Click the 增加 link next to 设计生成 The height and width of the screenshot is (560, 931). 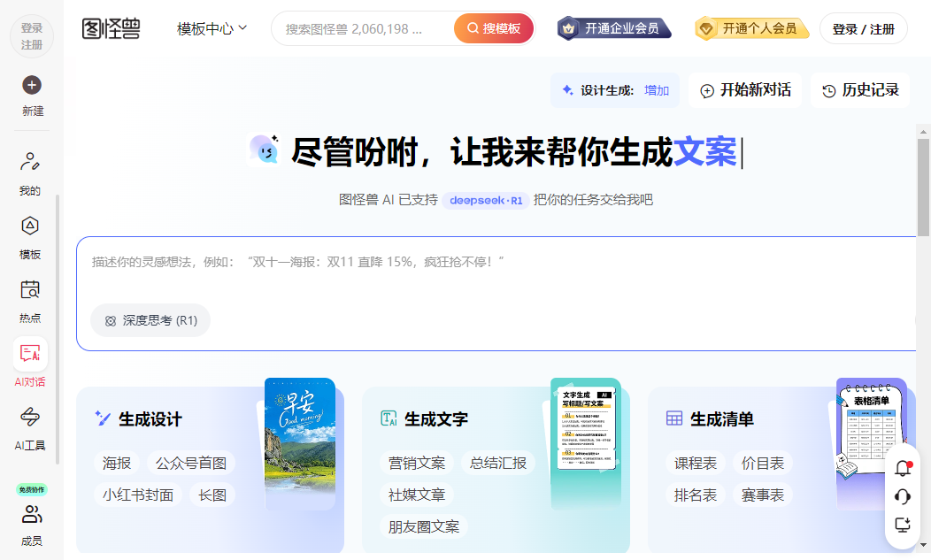657,90
